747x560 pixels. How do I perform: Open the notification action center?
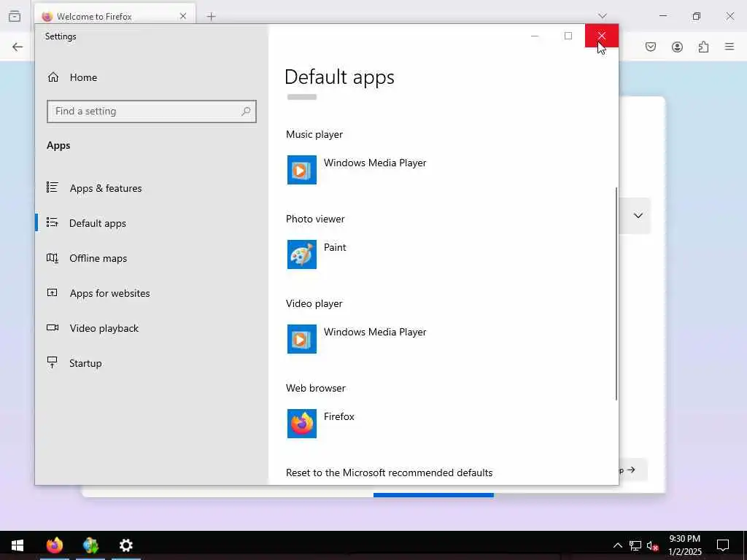(x=723, y=545)
